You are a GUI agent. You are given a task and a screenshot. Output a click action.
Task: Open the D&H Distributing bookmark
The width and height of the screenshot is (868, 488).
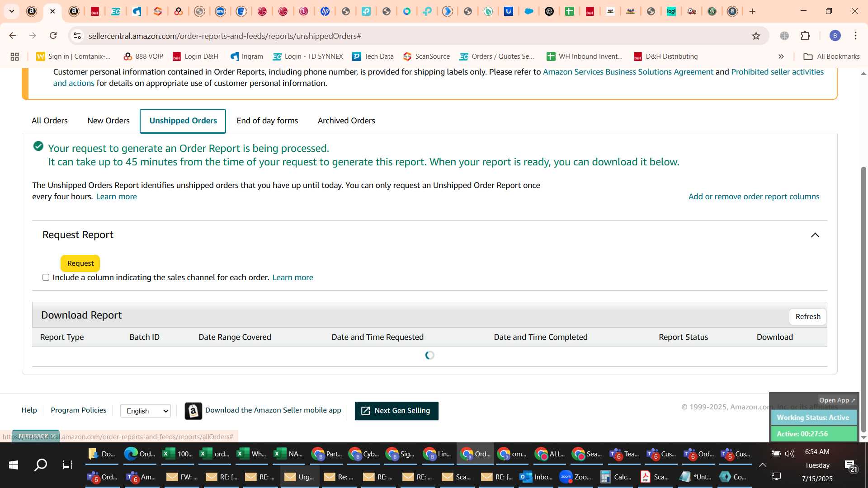click(x=665, y=56)
